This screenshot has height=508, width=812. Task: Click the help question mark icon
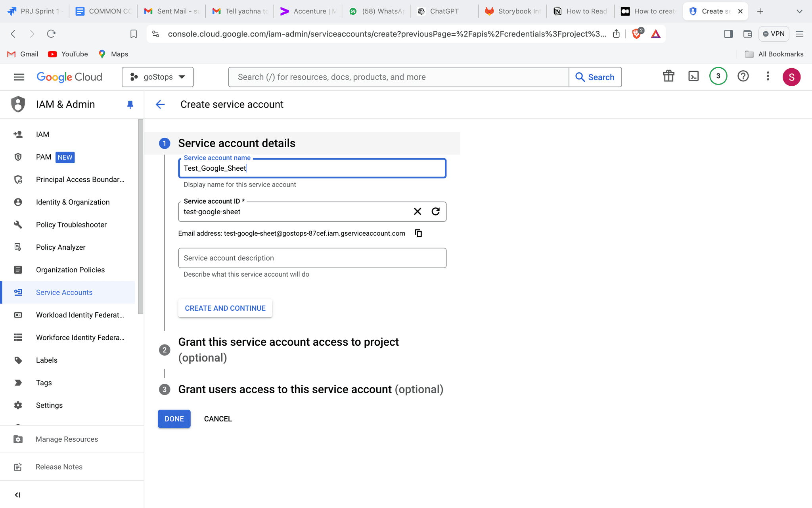point(743,76)
